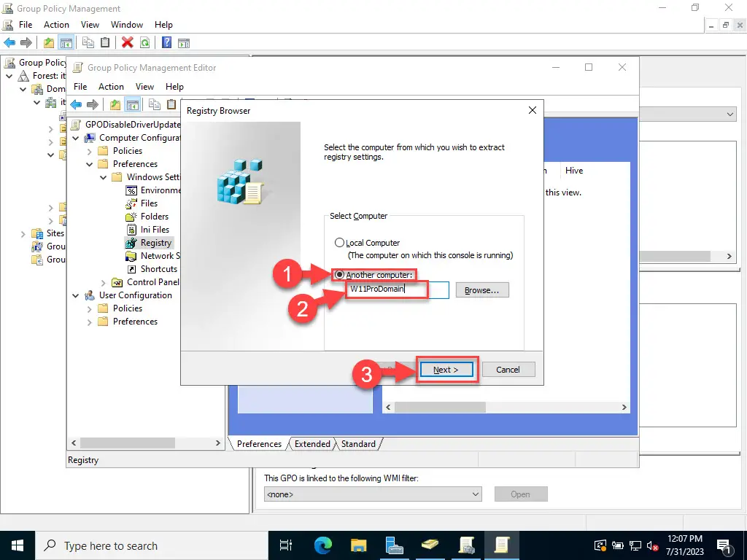Click the Paste clipboard icon in main toolbar
Image resolution: width=747 pixels, height=560 pixels.
pyautogui.click(x=106, y=42)
